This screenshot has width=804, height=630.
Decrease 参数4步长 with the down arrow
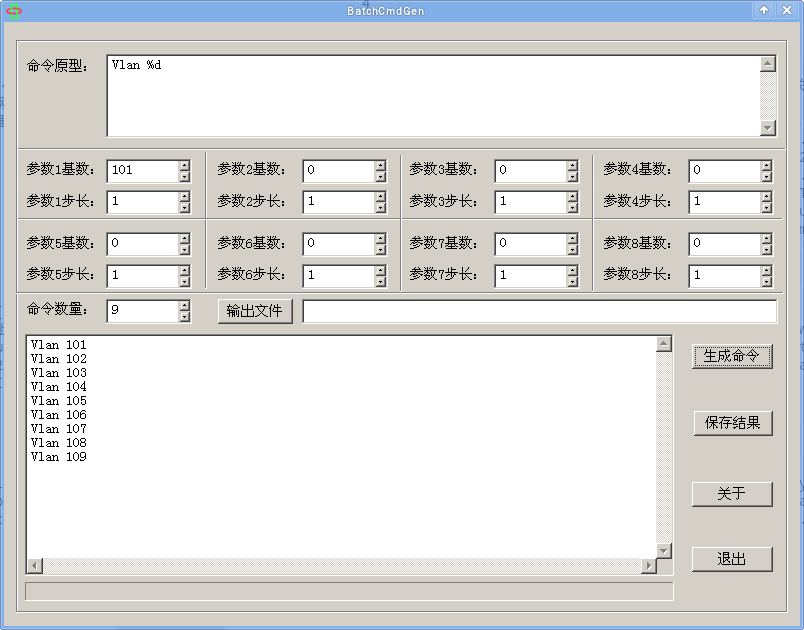point(767,208)
